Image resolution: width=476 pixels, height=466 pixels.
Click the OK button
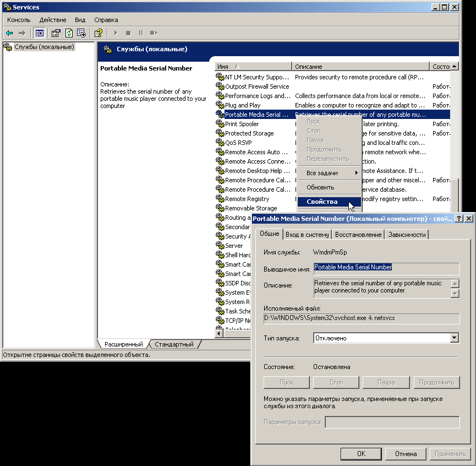click(361, 453)
